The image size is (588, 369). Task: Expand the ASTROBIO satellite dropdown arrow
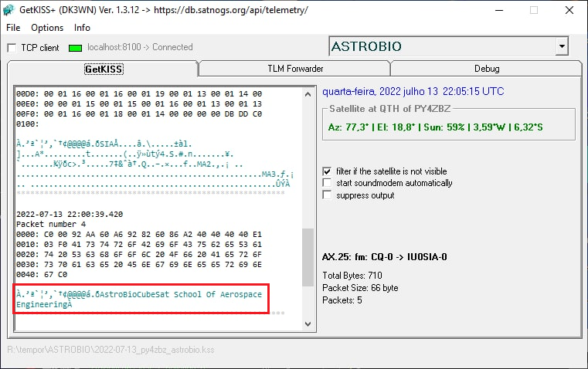(562, 46)
